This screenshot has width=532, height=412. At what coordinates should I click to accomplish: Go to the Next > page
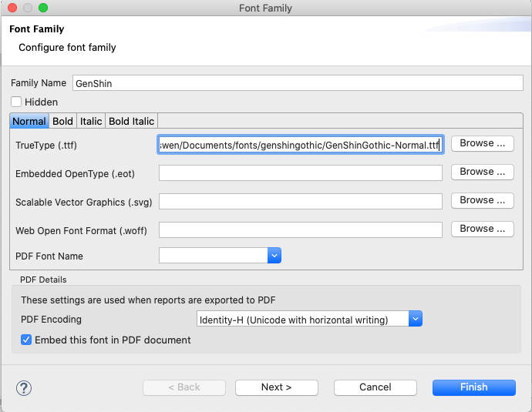click(x=276, y=387)
